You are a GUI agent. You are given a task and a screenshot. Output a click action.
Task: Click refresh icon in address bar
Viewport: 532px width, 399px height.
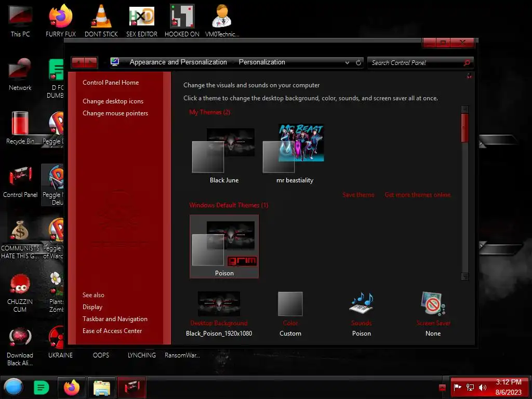coord(358,62)
